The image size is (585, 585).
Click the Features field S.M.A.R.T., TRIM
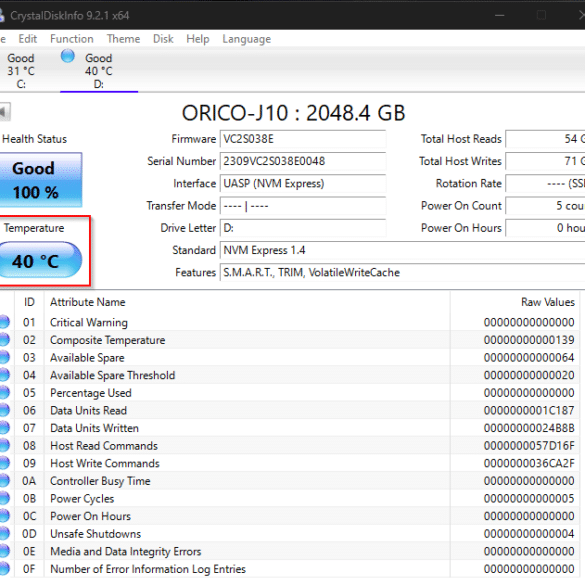[402, 273]
